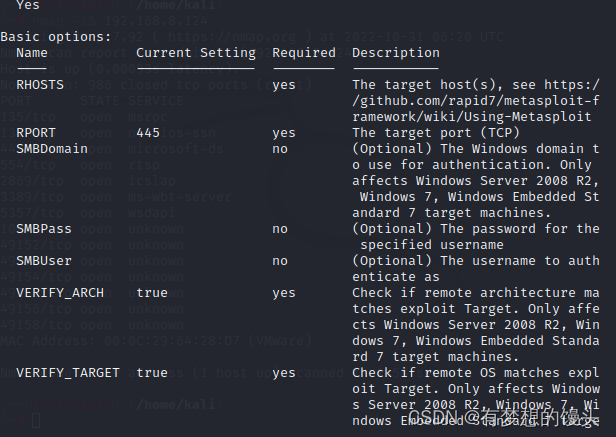Screen dimensions: 616x437
Task: Click the Required yes value for RHOSTS
Action: [284, 85]
